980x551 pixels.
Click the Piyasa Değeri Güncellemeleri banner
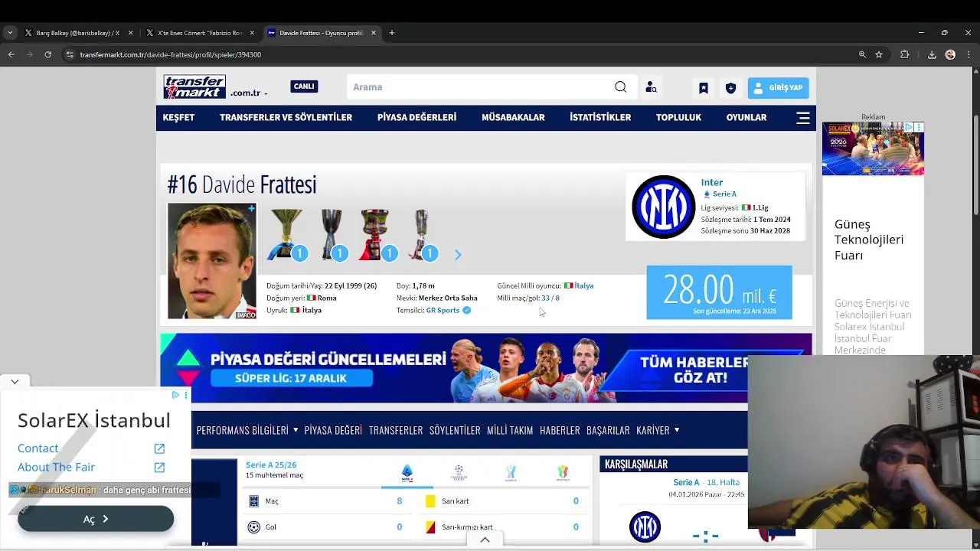[486, 368]
